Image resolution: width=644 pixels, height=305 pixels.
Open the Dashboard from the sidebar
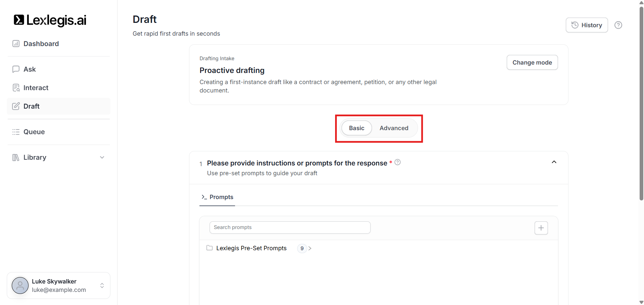tap(41, 44)
